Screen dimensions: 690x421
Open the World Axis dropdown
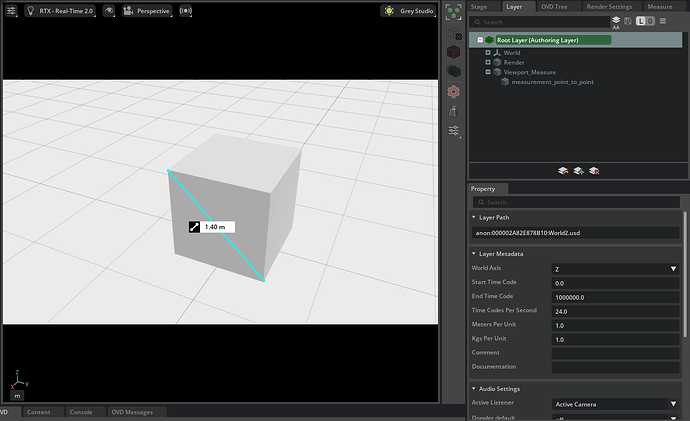tap(615, 269)
